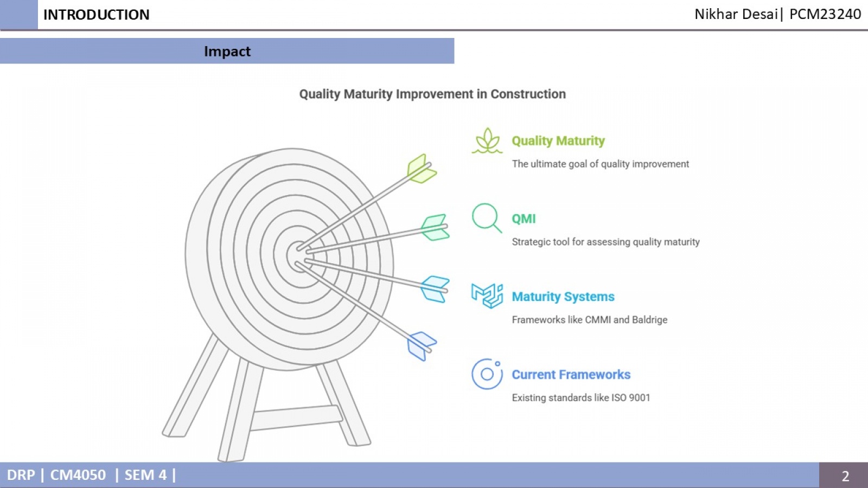868x488 pixels.
Task: Click the 'DRP | CM4050 | SEM 4 |' footer
Action: pyautogui.click(x=91, y=475)
